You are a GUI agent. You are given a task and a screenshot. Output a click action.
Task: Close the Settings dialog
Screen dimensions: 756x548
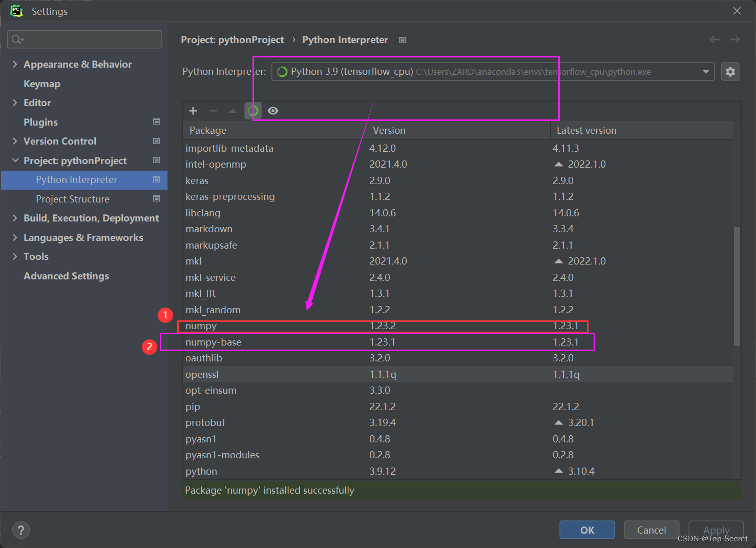click(x=737, y=11)
